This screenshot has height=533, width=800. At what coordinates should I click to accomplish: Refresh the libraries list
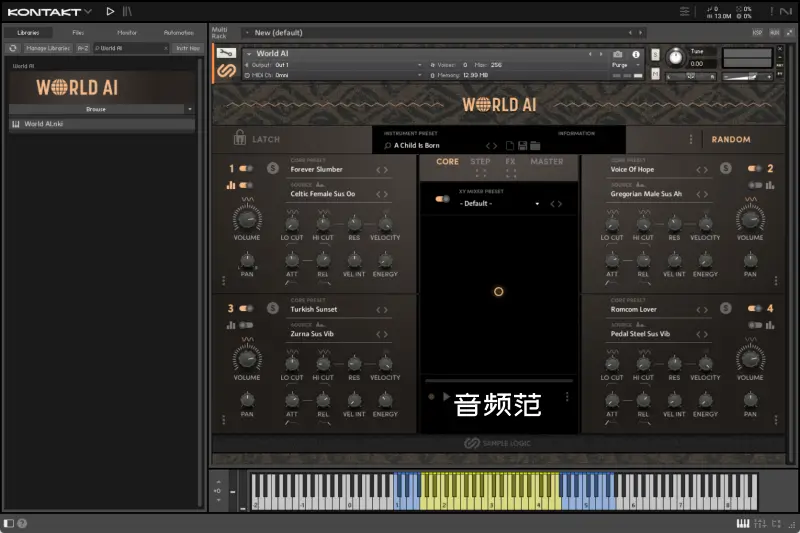tap(13, 48)
